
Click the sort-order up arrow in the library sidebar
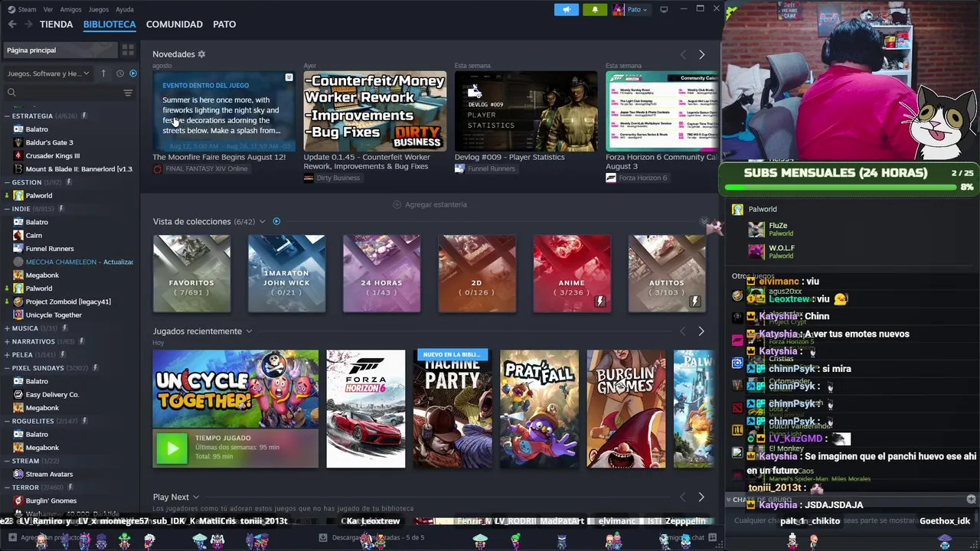pos(103,73)
